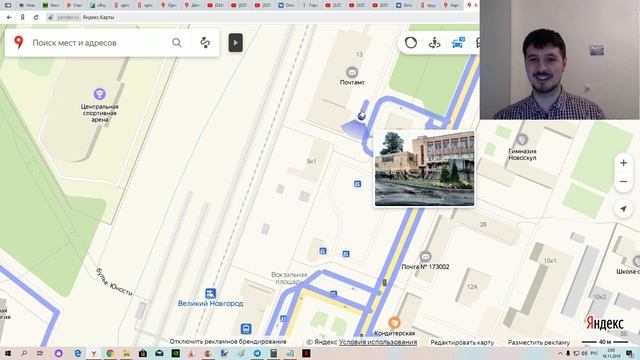This screenshot has height=360, width=640.
Task: Open Telegram from the taskbar
Action: point(257,353)
